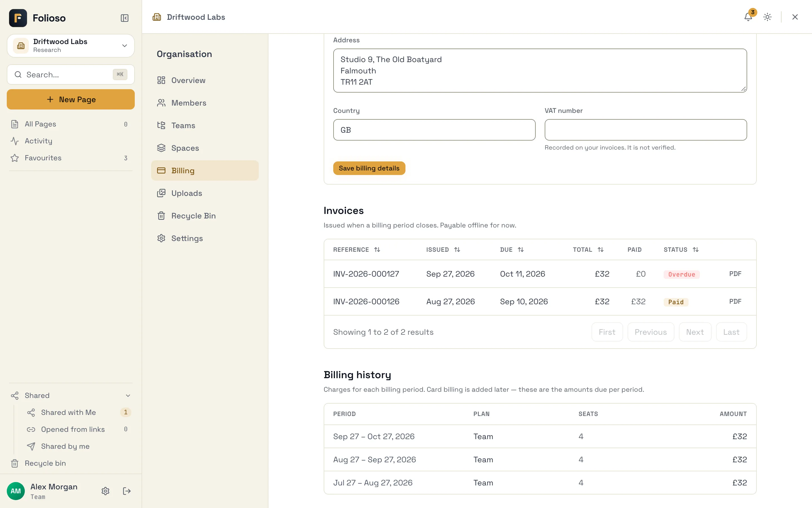Click the log out icon

click(x=127, y=491)
